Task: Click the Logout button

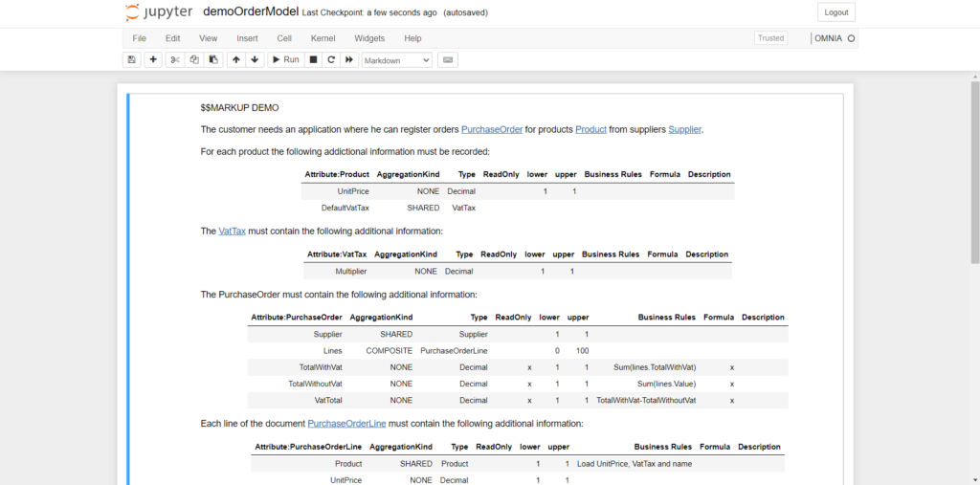Action: click(836, 12)
